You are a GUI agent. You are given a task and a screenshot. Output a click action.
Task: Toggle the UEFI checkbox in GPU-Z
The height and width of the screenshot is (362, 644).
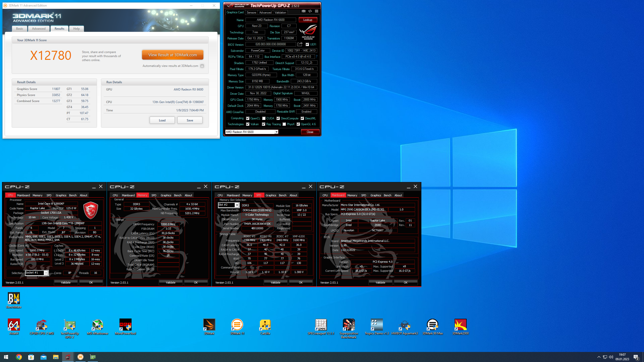point(307,44)
